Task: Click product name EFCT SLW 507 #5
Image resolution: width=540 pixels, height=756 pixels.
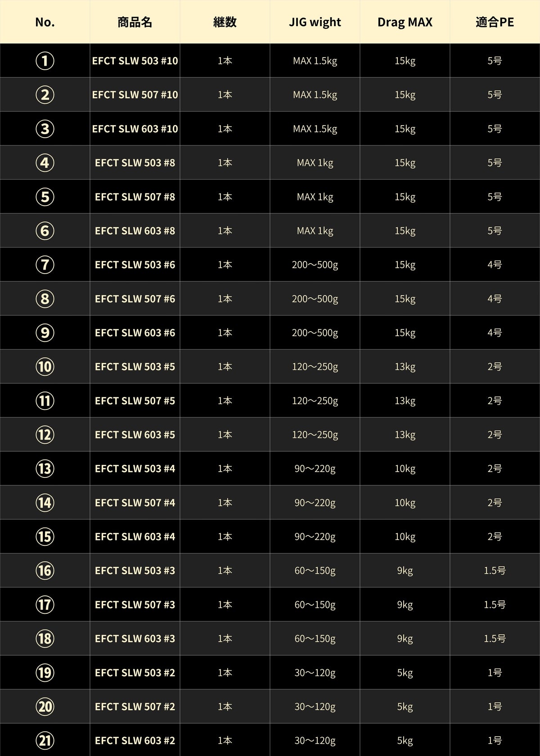Action: point(135,400)
